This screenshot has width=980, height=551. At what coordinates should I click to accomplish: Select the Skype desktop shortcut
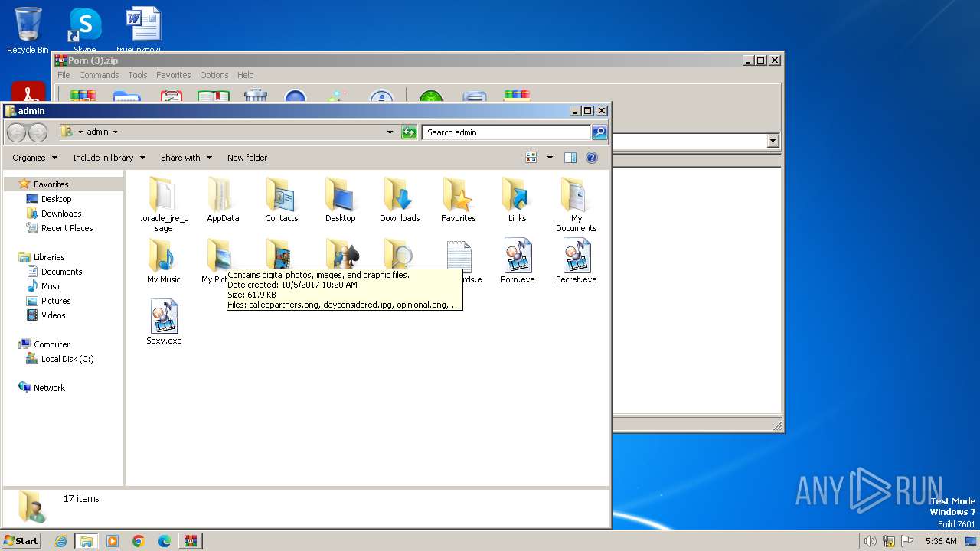pyautogui.click(x=84, y=31)
